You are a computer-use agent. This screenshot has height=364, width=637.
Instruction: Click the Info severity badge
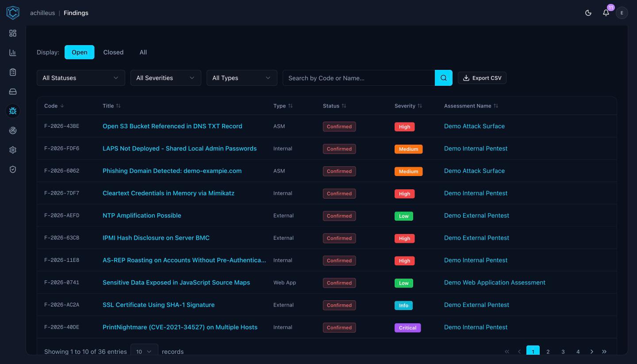click(403, 305)
